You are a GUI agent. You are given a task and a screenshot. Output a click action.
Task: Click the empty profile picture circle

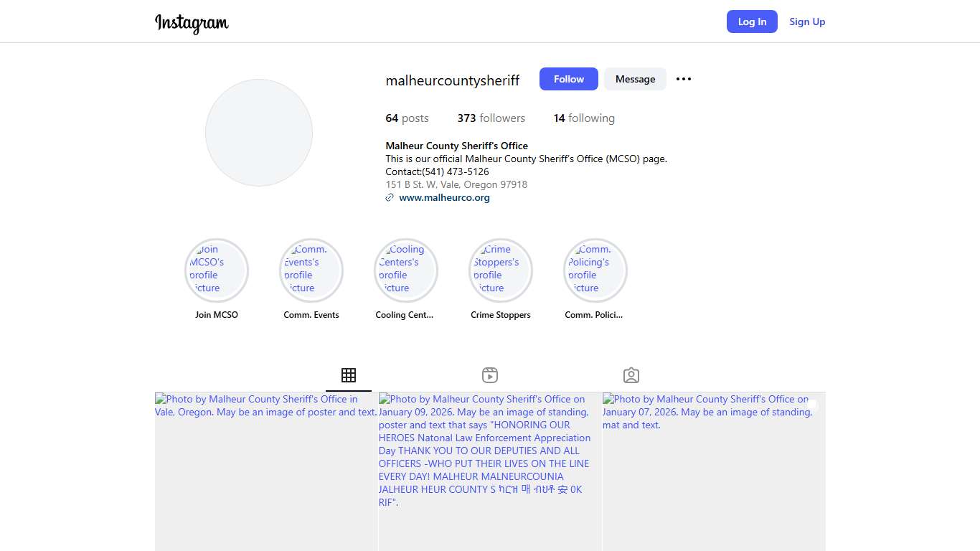259,133
